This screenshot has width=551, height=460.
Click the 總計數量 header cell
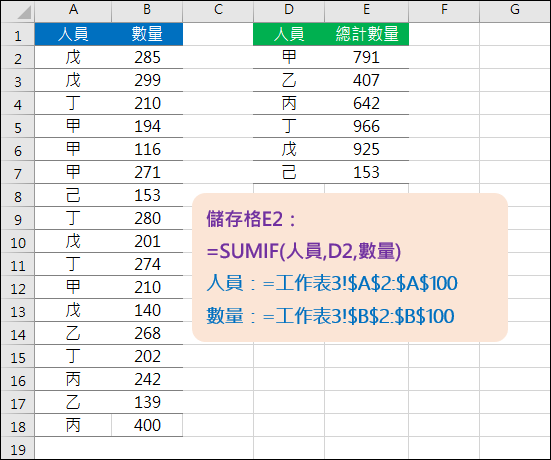(x=367, y=34)
